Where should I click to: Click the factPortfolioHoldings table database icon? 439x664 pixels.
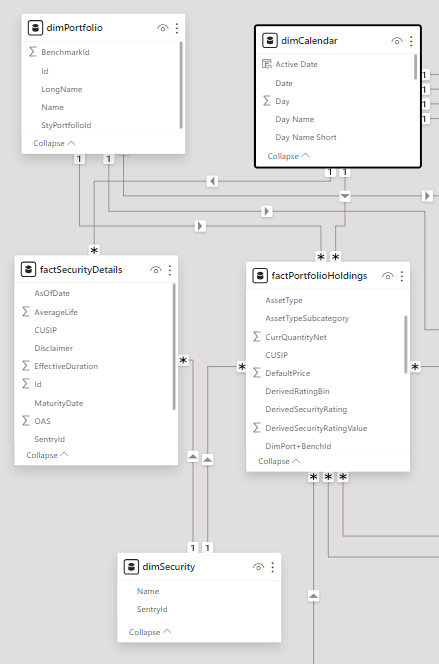click(x=260, y=276)
